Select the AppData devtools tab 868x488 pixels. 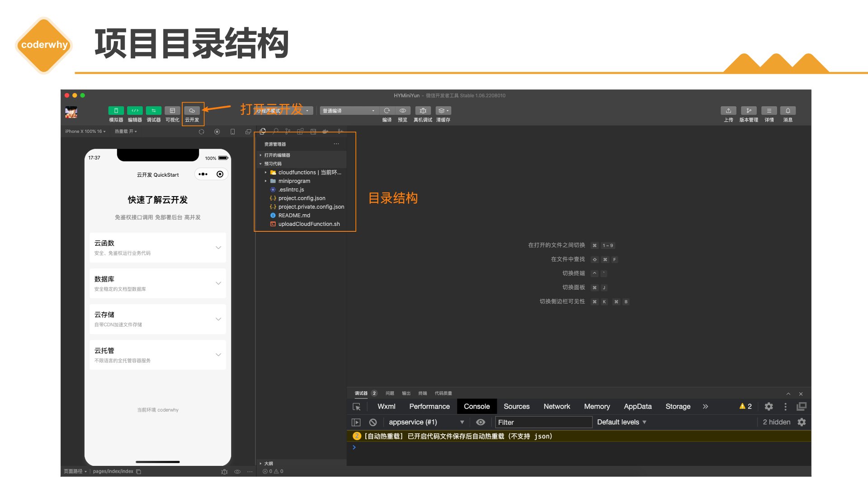638,406
